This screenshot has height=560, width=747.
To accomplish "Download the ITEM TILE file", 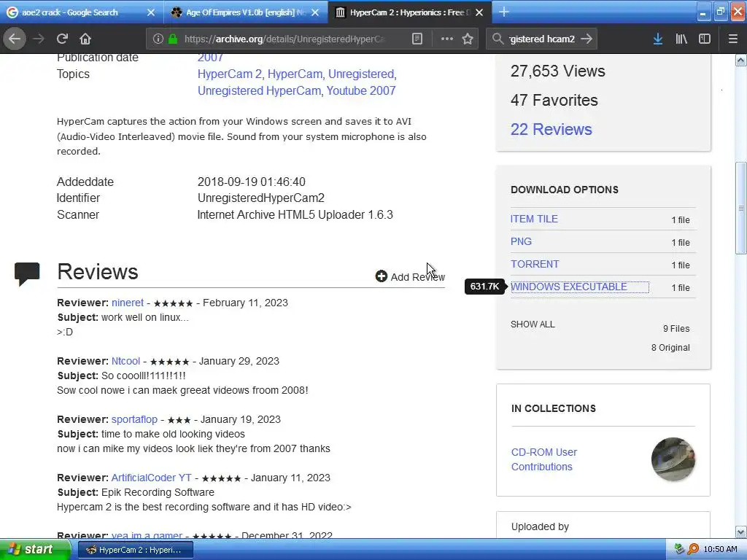I will [534, 219].
